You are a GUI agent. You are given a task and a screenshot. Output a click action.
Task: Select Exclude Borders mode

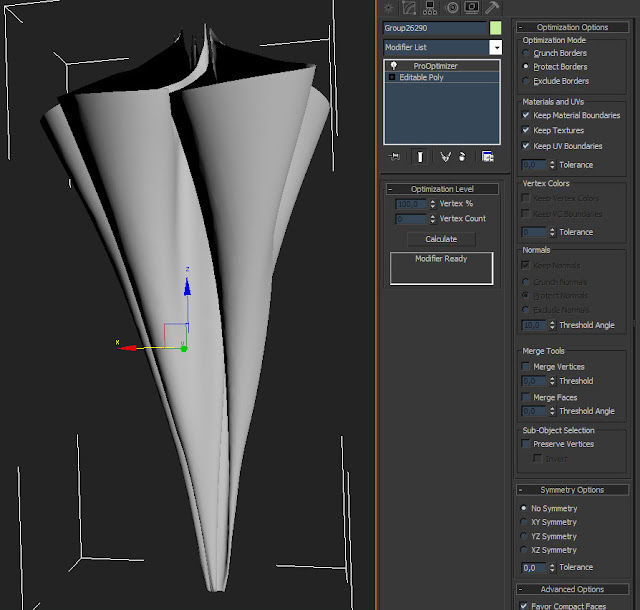click(x=526, y=81)
